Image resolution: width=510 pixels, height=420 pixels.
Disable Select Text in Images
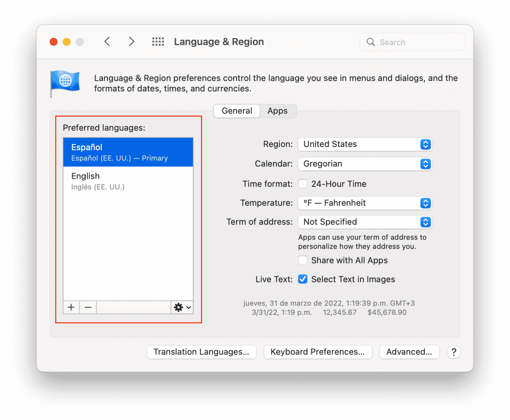302,279
